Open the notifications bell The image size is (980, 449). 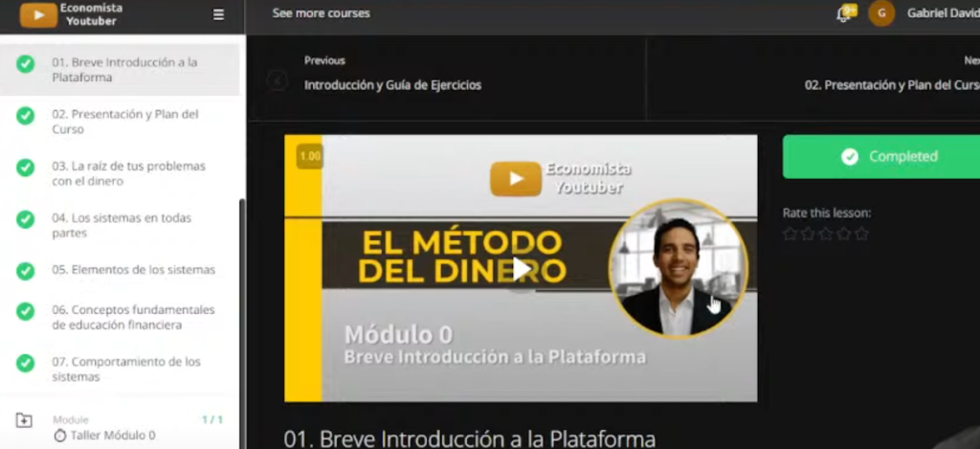tap(843, 15)
